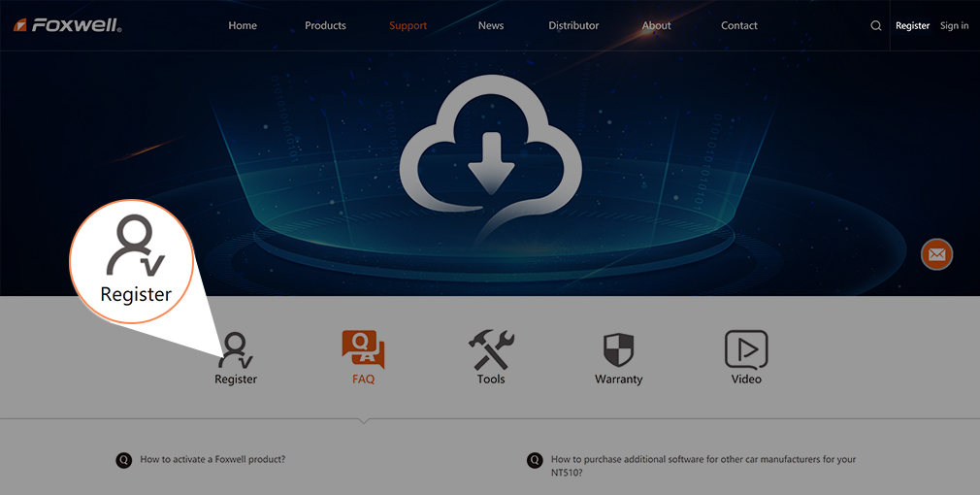
Task: Open the Warranty shield icon
Action: coord(618,350)
